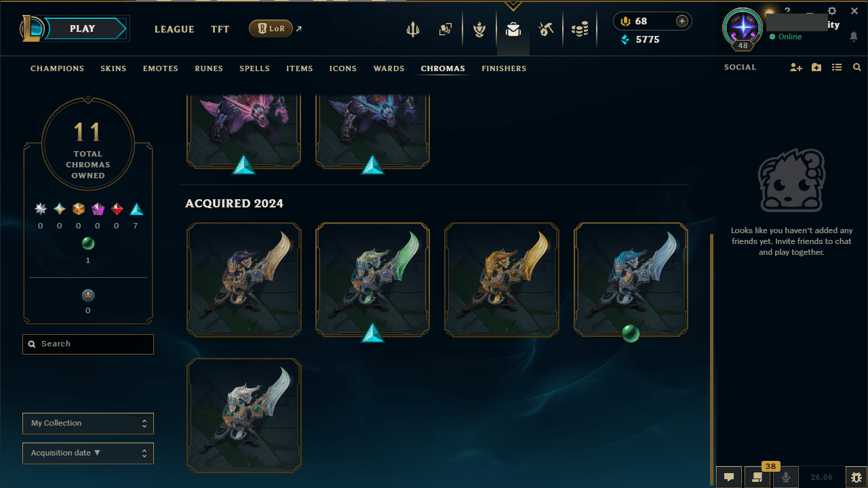Open missions icon with 38 badge
Viewport: 868px width, 488px height.
[x=757, y=476]
